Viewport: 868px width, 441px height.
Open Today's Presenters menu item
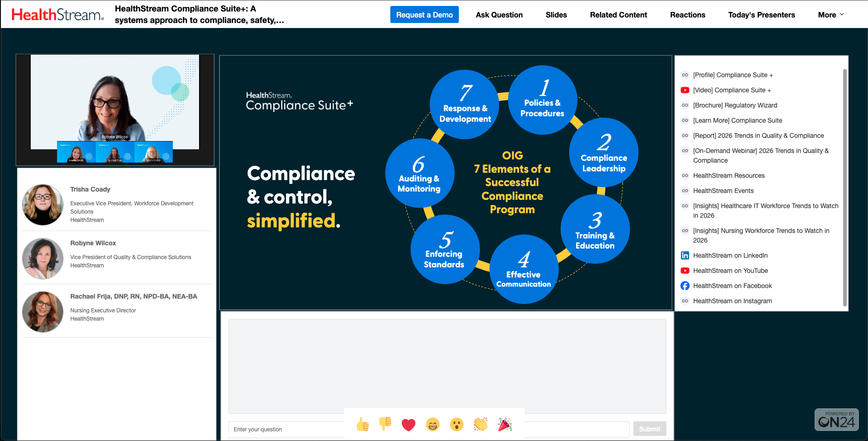pyautogui.click(x=761, y=15)
